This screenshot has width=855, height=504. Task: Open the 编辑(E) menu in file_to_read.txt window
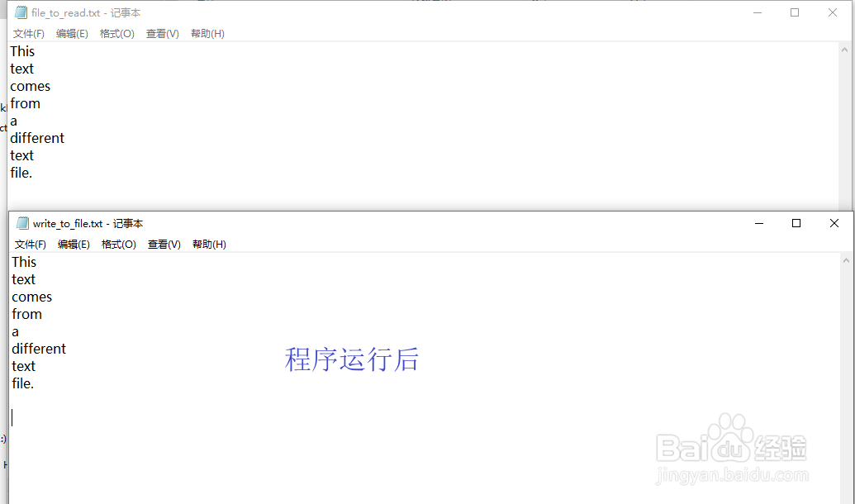[72, 33]
